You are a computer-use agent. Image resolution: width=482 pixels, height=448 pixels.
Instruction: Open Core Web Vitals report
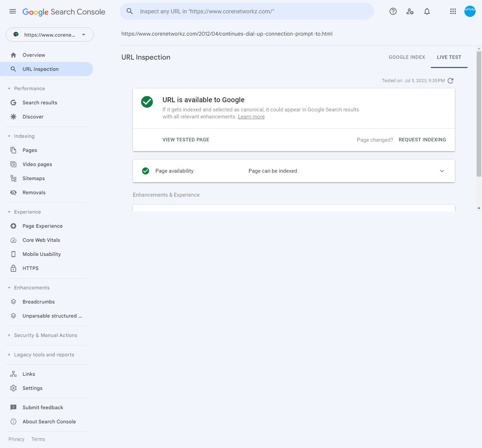click(x=47, y=240)
